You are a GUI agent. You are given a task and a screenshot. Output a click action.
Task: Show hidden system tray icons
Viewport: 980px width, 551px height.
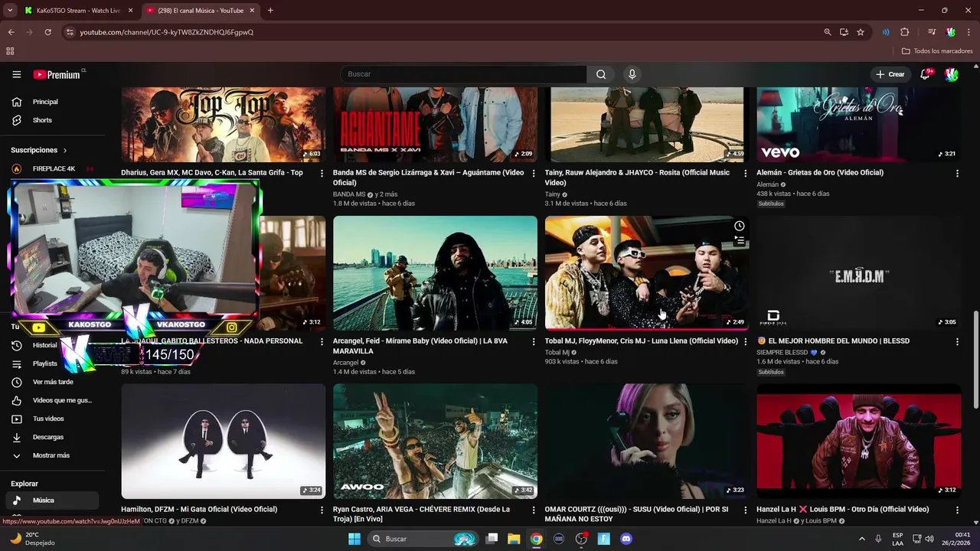[x=861, y=539]
